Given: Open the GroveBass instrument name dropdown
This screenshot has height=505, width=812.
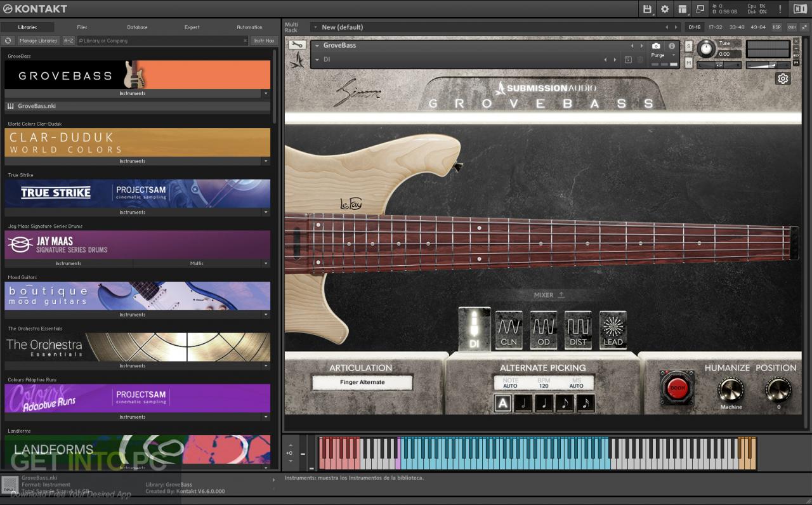Looking at the screenshot, I should click(x=317, y=46).
